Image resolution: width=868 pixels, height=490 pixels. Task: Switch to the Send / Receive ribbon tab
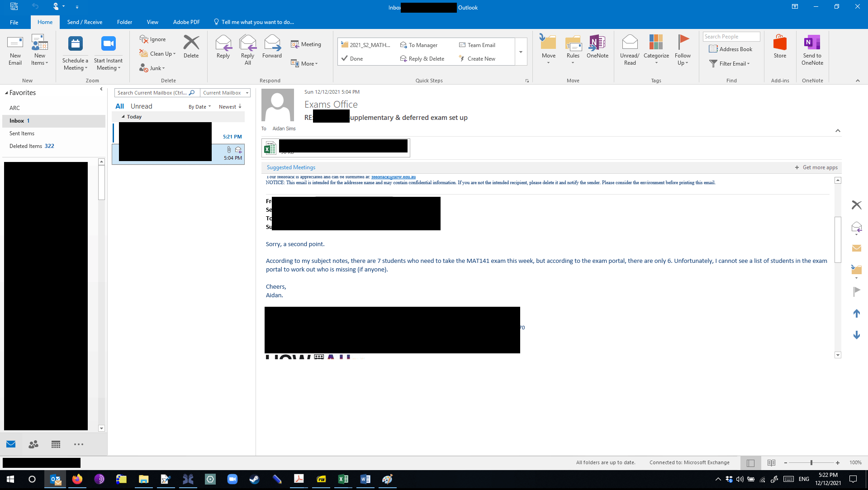pos(84,22)
